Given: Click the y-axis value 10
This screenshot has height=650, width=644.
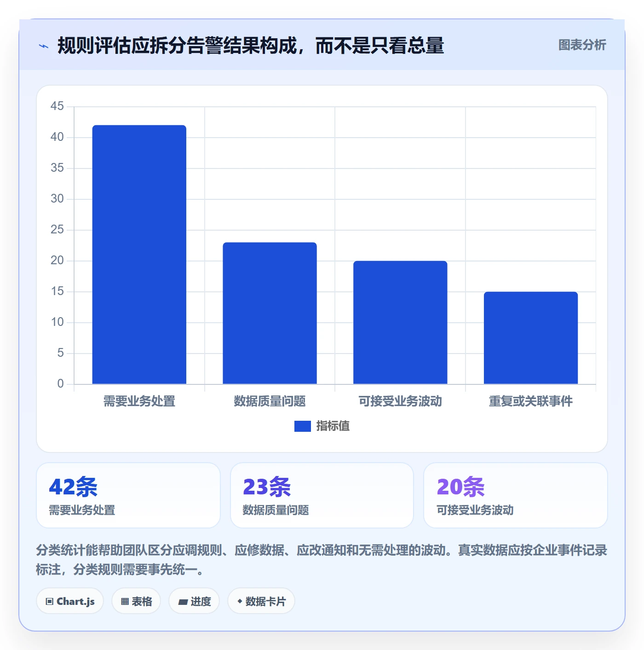Looking at the screenshot, I should click(57, 322).
